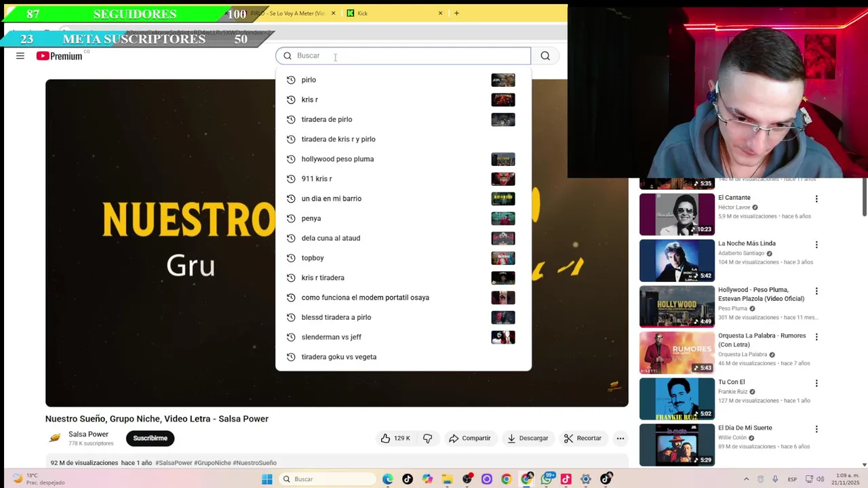
Task: Open options menu for 'Hollywood - Peso Pluma'
Action: pyautogui.click(x=816, y=291)
